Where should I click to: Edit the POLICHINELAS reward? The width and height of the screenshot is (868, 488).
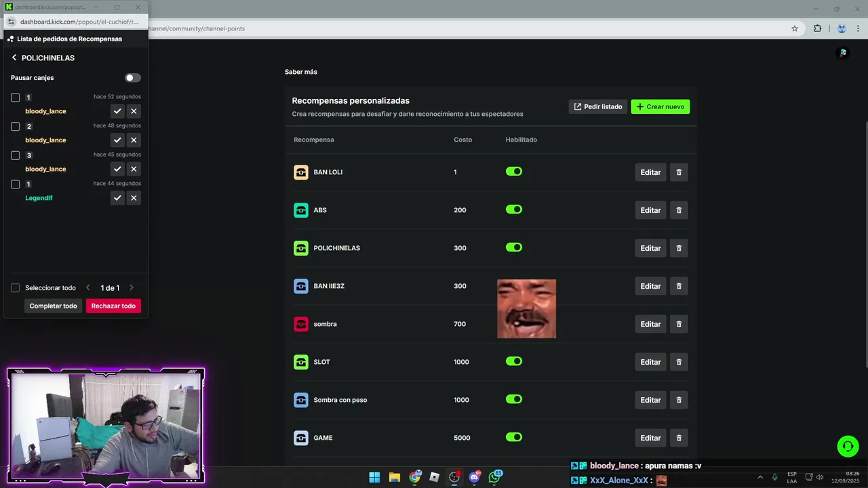pyautogui.click(x=650, y=248)
